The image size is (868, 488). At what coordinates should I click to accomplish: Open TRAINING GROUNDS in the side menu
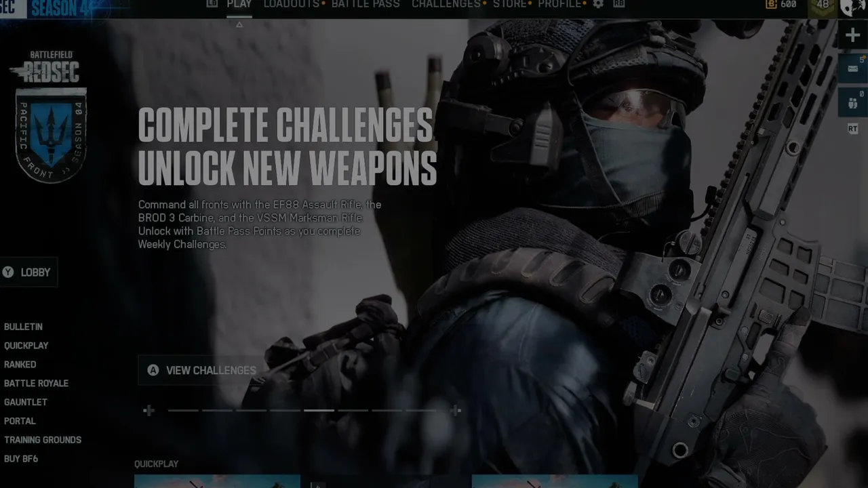(43, 440)
